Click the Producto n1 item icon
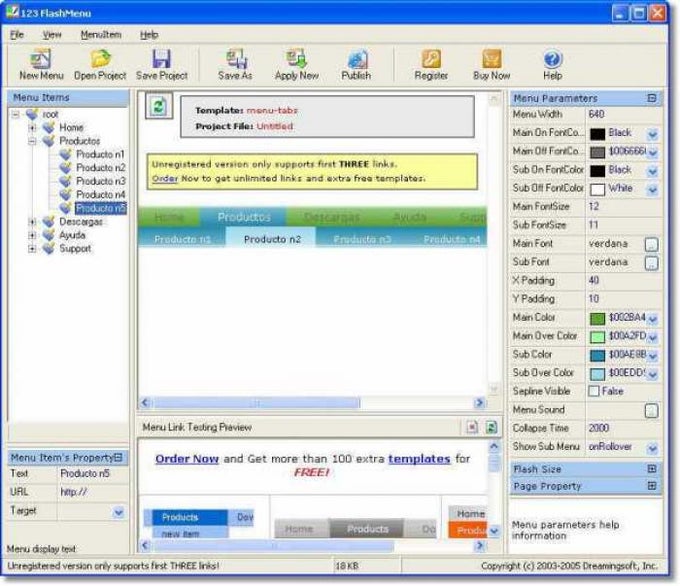This screenshot has height=586, width=680. 65,154
